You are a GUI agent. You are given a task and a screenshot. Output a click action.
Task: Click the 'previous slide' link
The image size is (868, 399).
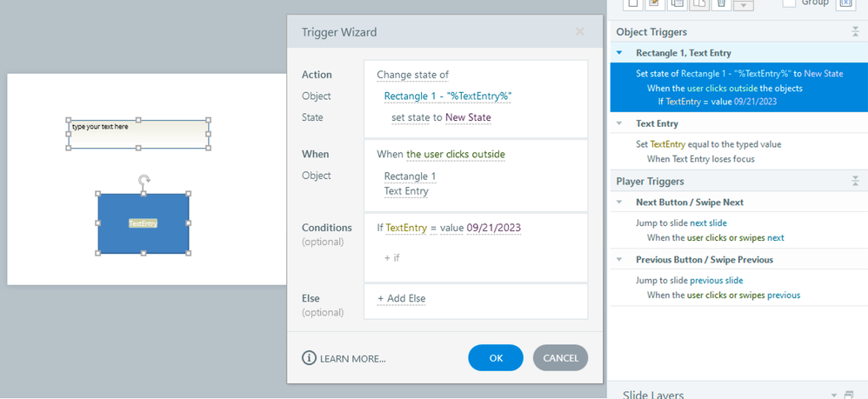(717, 280)
